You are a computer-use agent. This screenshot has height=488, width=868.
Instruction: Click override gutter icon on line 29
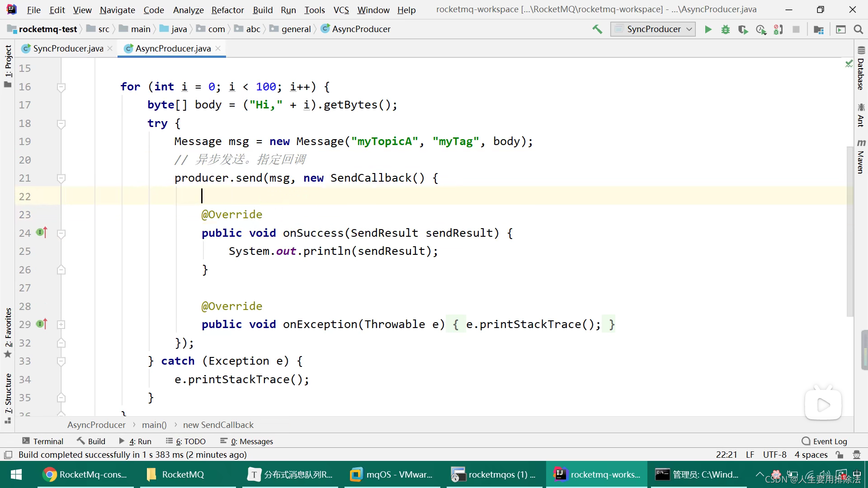pyautogui.click(x=42, y=324)
